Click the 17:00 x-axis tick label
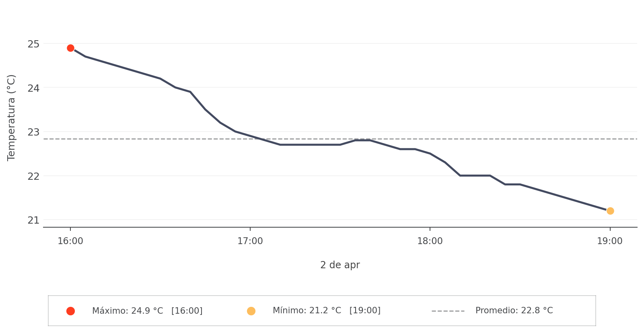The height and width of the screenshot is (333, 644). (x=250, y=241)
